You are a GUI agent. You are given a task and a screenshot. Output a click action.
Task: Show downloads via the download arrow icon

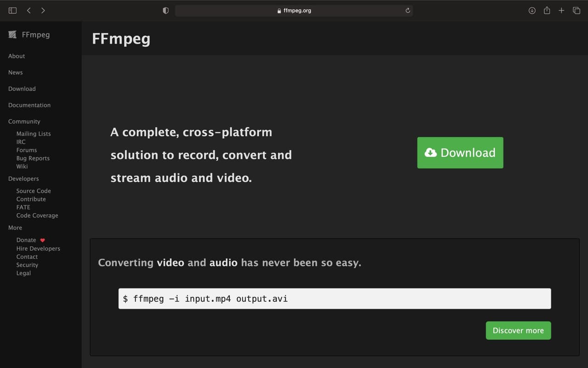point(532,10)
